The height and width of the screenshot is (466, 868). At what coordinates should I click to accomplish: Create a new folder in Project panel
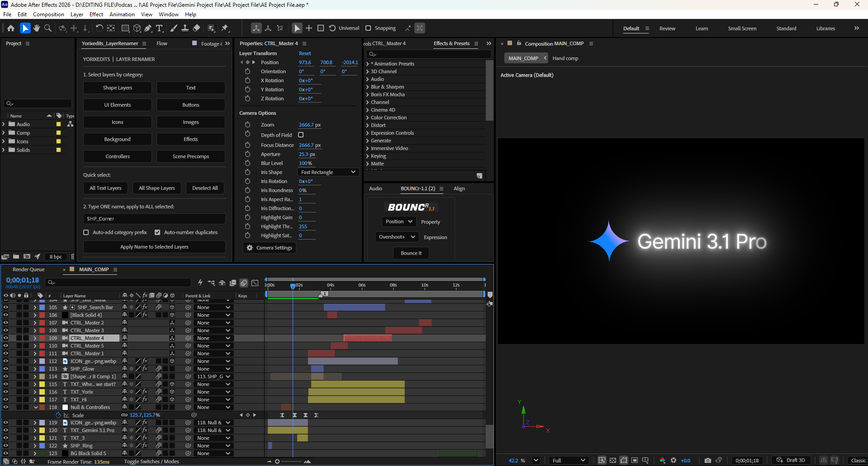coord(16,256)
